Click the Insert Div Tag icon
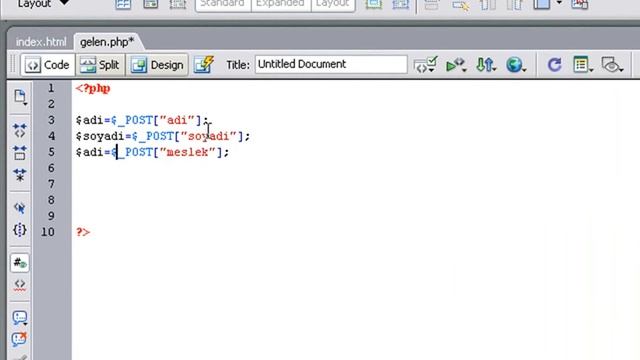Screen dimensions: 640x360 [x=150, y=4]
